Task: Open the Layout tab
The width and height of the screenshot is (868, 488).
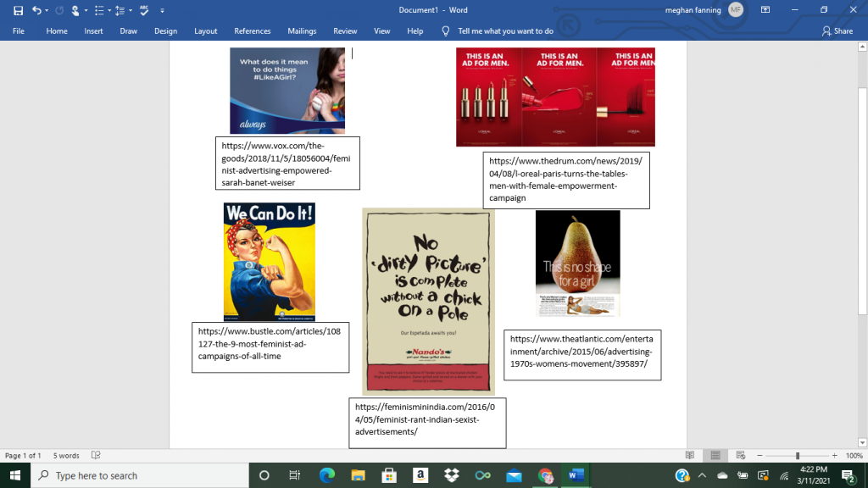Action: 205,31
